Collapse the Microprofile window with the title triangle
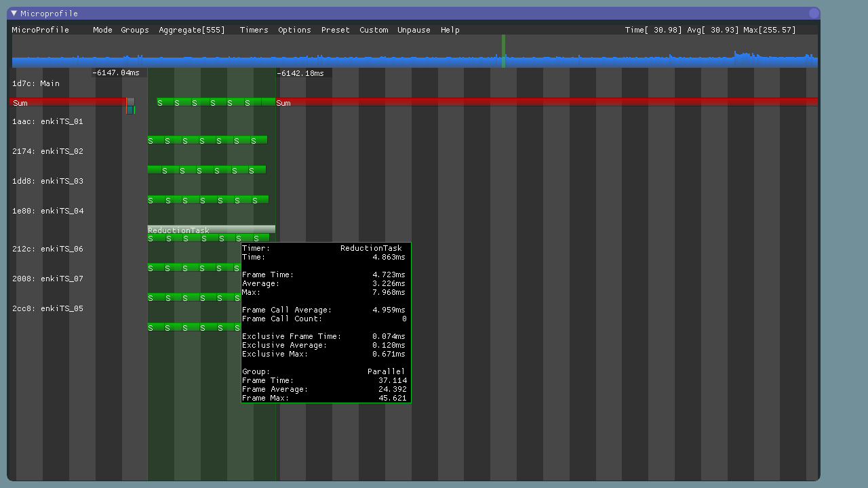This screenshot has width=868, height=488. tap(14, 13)
